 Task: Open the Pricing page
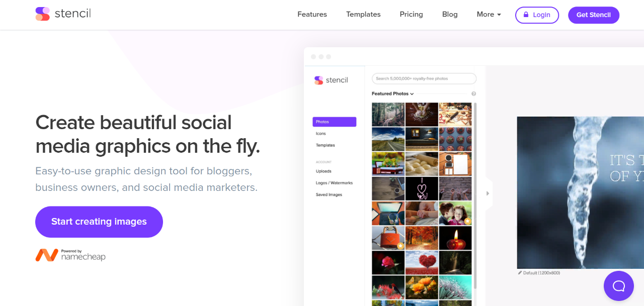pyautogui.click(x=411, y=15)
